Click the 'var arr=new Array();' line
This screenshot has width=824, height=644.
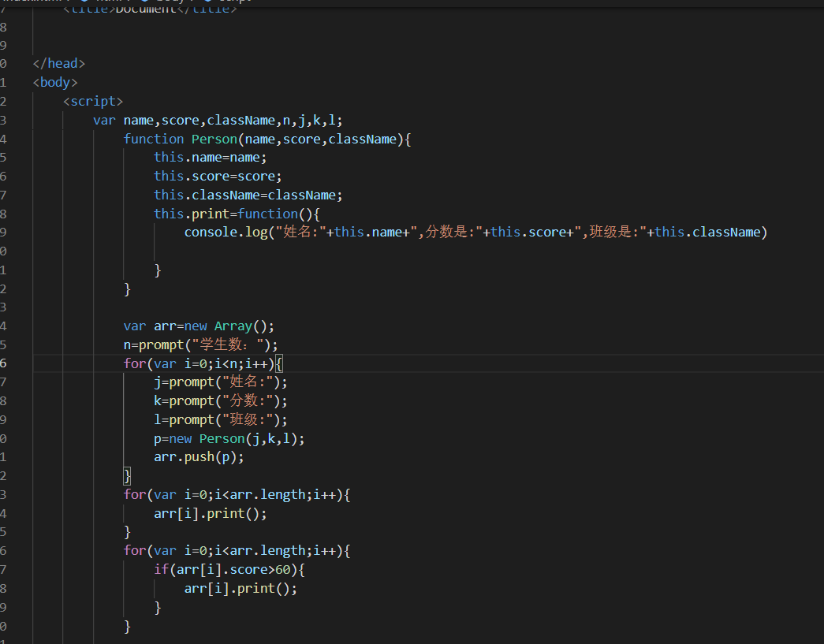click(x=199, y=326)
